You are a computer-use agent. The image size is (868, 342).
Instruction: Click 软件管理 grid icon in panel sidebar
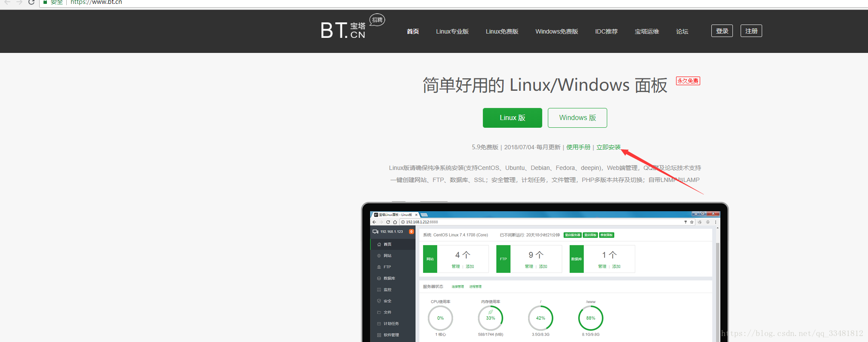point(379,335)
